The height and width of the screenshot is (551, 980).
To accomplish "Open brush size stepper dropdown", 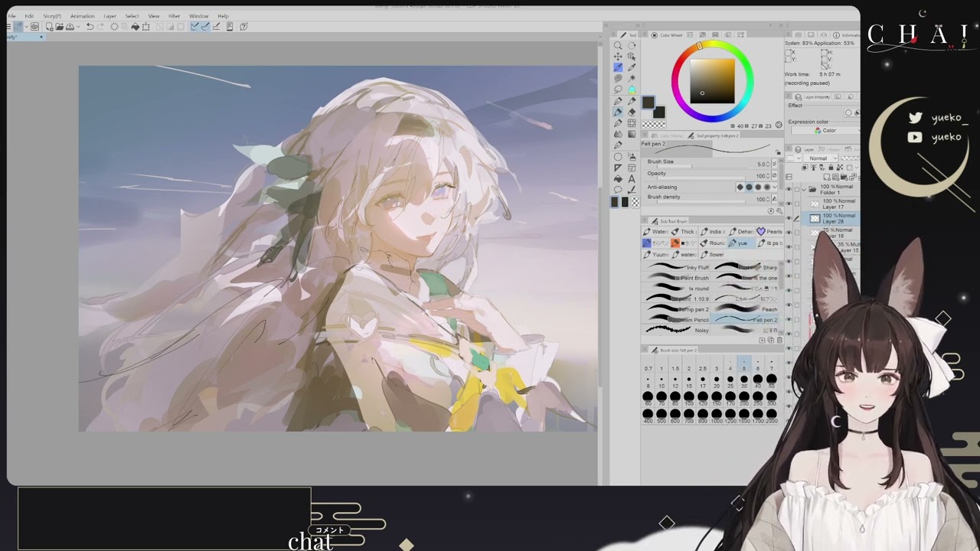I will click(x=774, y=163).
